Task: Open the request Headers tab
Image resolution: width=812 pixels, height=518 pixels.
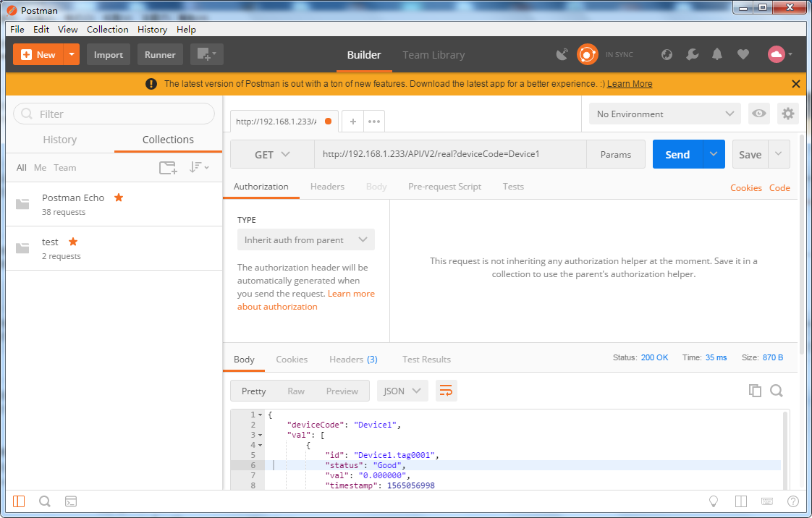Action: [327, 187]
